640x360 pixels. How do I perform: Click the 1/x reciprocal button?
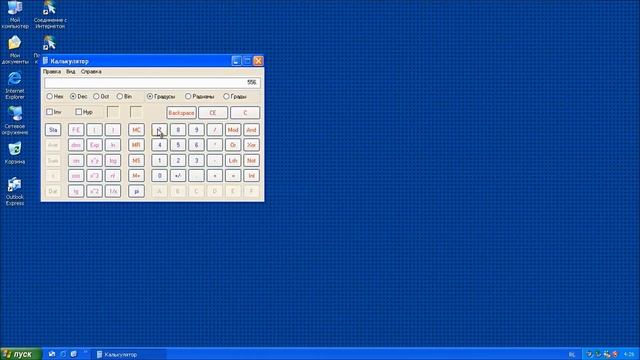[113, 191]
